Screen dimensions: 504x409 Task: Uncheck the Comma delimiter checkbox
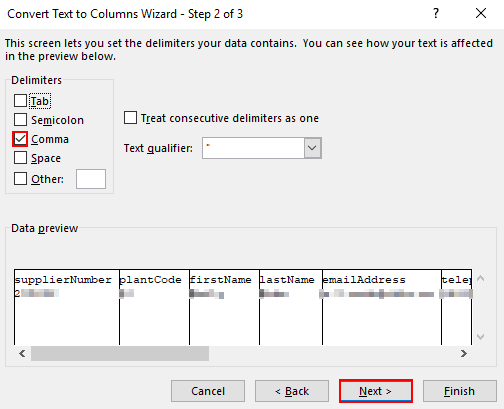click(x=20, y=139)
